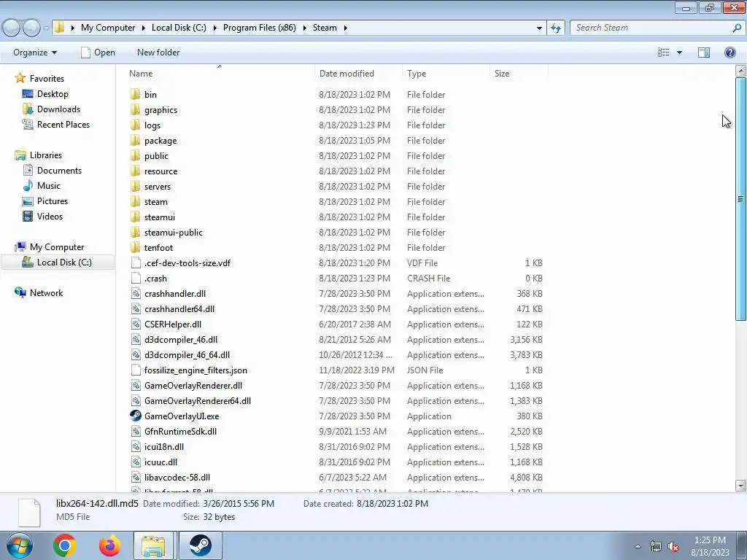This screenshot has width=747, height=560.
Task: Click the steamui folder icon
Action: [x=135, y=217]
